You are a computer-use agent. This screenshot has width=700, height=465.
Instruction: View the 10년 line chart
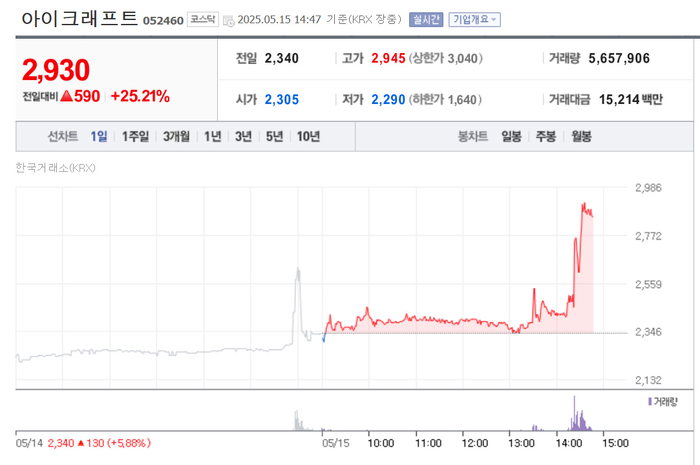(x=308, y=137)
